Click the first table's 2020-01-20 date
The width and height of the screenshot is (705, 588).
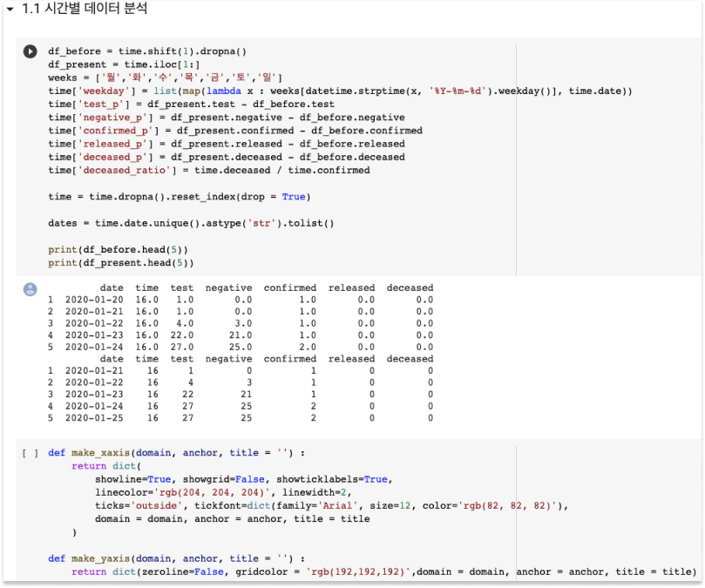94,300
